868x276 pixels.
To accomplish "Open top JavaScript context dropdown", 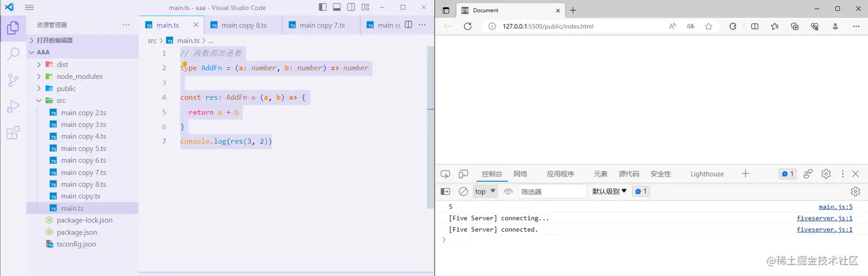I will [x=486, y=191].
